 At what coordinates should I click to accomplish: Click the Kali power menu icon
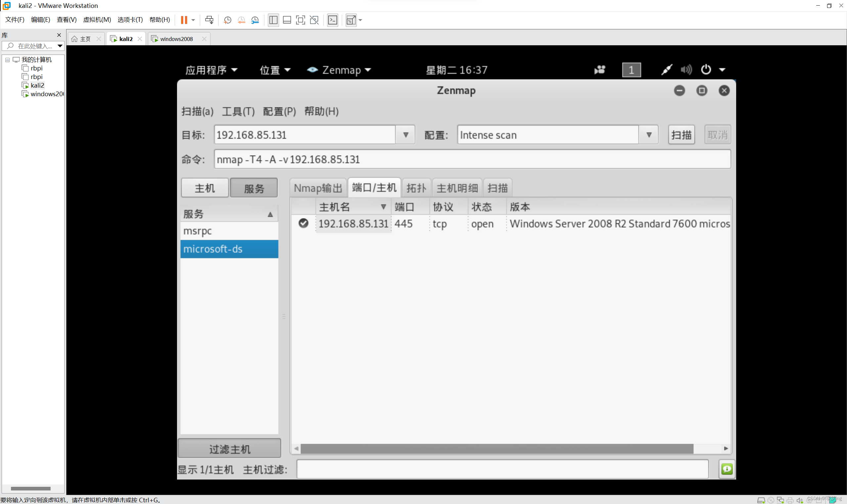click(706, 70)
